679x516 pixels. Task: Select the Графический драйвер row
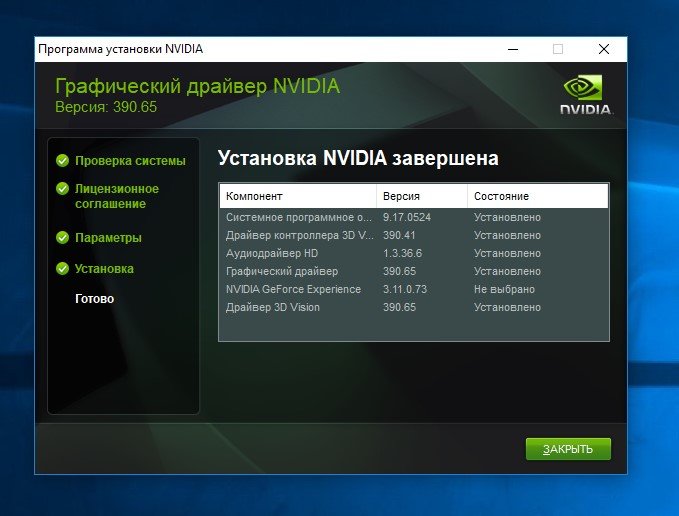414,271
